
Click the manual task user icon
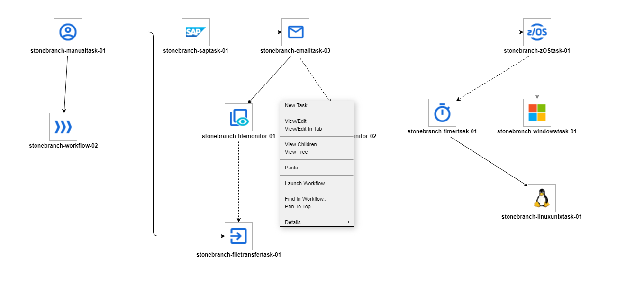click(68, 32)
